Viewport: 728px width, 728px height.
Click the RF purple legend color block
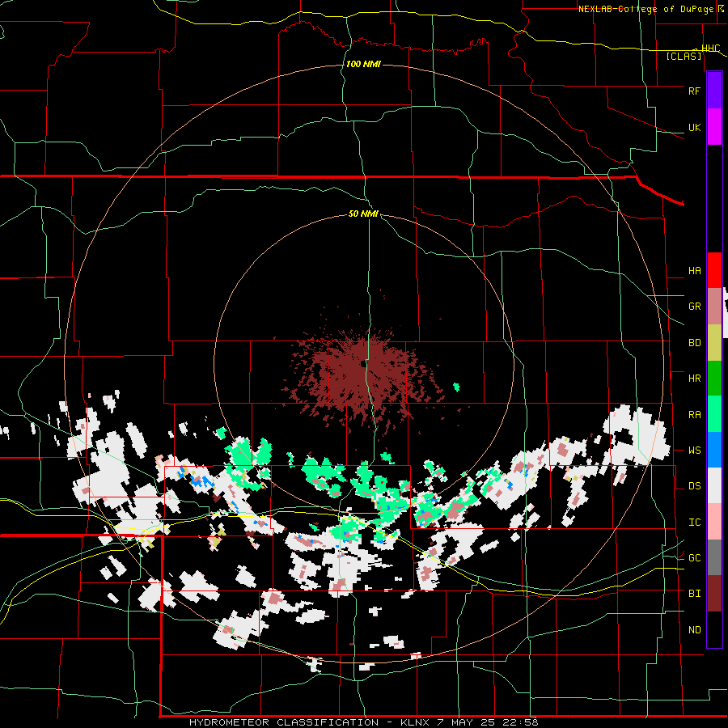[x=714, y=91]
